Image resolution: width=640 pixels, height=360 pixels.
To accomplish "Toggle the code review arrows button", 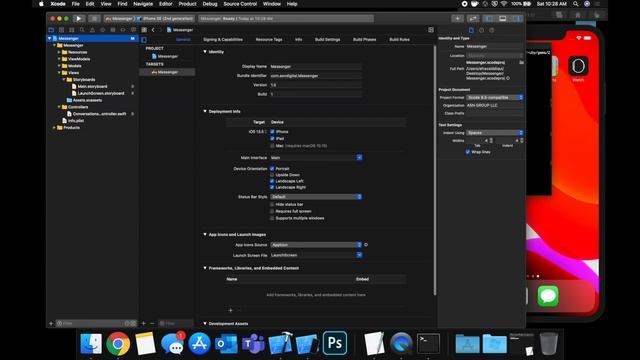I will [x=473, y=18].
